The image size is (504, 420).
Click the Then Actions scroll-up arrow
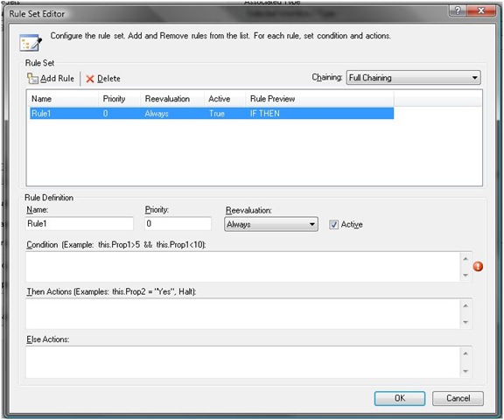pyautogui.click(x=465, y=305)
